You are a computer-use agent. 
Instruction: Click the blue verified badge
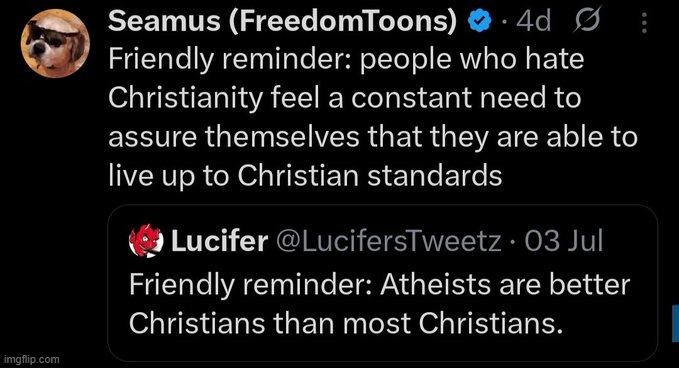pos(480,20)
